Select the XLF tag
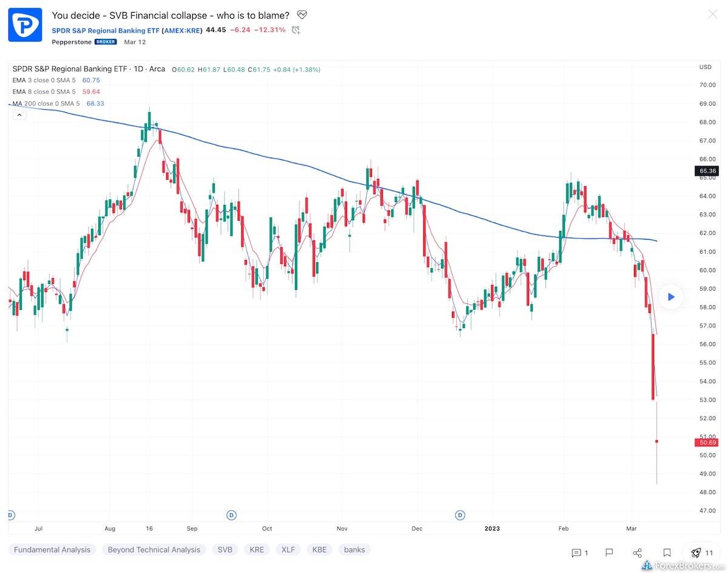Viewport: 728px width, 573px height. [289, 550]
